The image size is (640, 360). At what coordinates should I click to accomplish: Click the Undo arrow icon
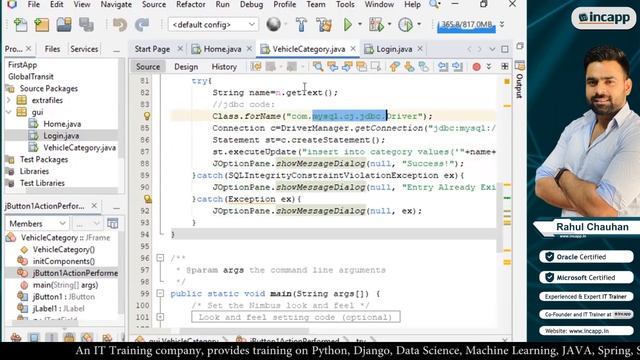pos(120,25)
